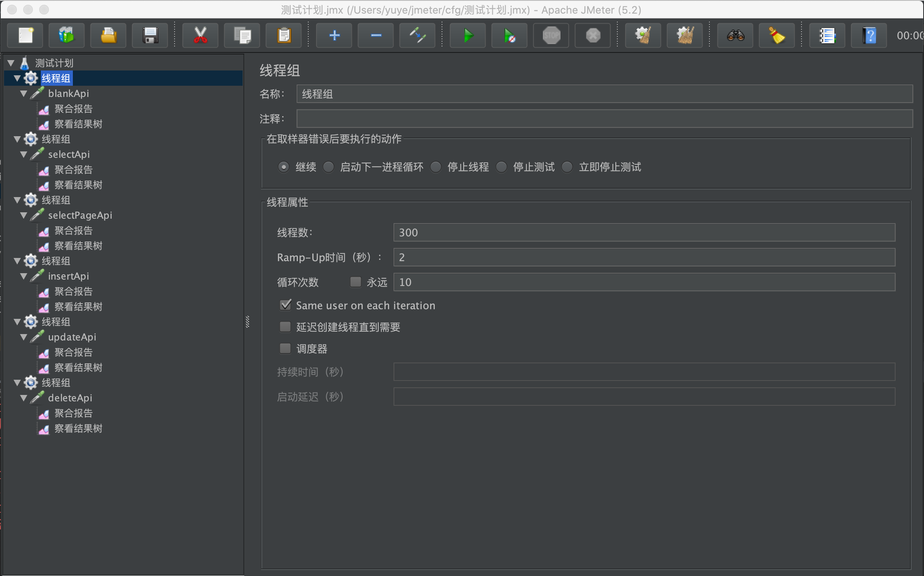Click the Ramp-Up时间 field showing 2
This screenshot has height=576, width=924.
pyautogui.click(x=645, y=257)
